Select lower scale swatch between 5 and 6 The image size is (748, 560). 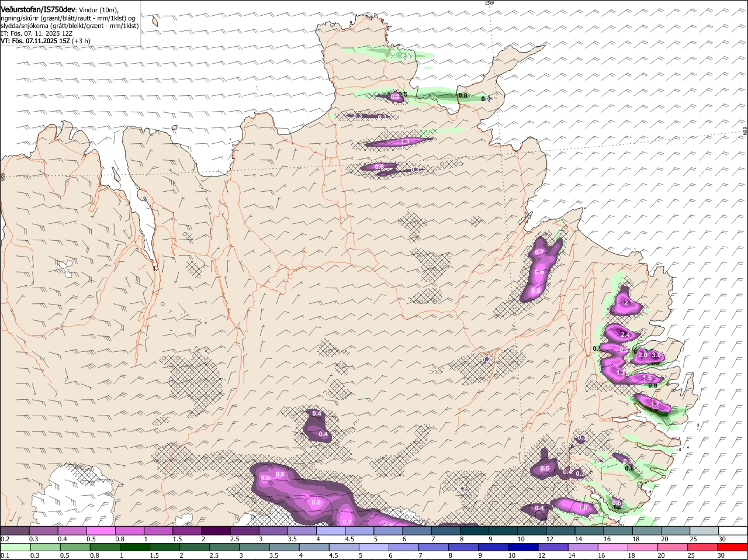click(374, 548)
